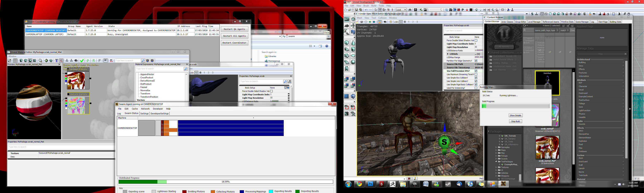Click the camera mode icon in UDK toolbox

point(347,19)
